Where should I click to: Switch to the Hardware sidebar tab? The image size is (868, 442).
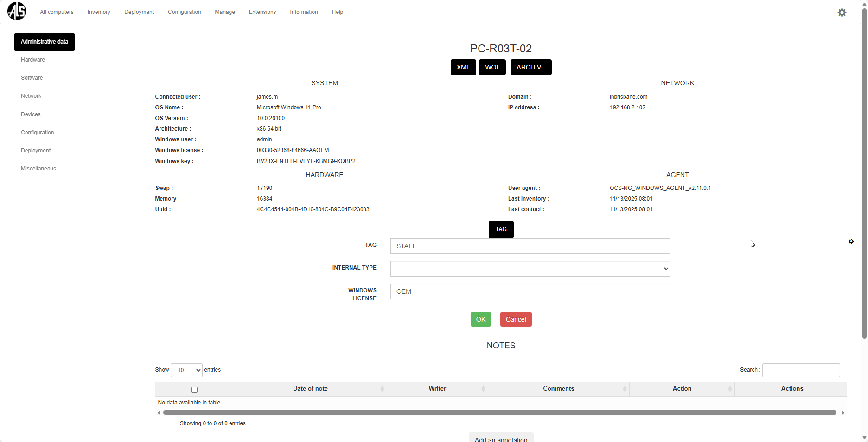33,60
